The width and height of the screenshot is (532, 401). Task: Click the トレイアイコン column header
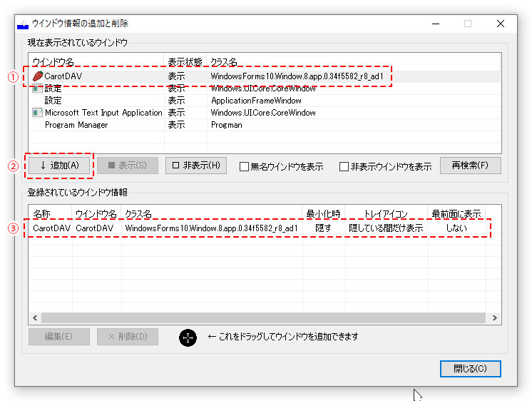pos(386,214)
